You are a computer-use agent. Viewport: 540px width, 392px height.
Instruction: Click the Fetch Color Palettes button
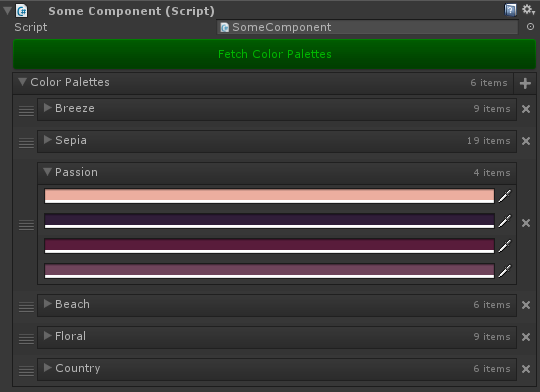[274, 54]
